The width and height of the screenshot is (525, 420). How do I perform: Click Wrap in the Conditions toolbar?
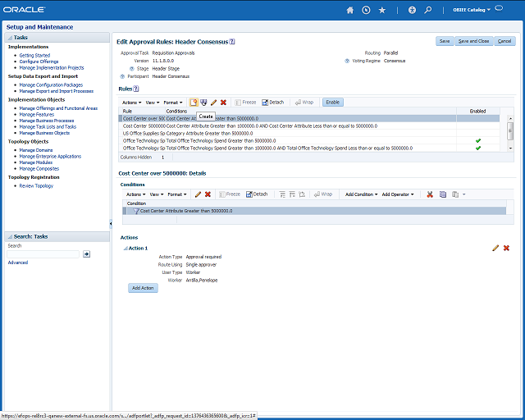pyautogui.click(x=323, y=194)
